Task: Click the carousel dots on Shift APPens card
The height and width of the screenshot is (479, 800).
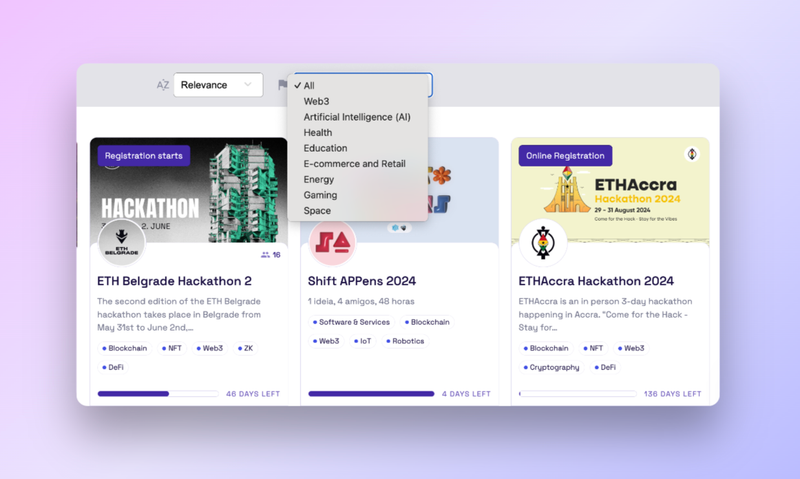Action: point(400,228)
